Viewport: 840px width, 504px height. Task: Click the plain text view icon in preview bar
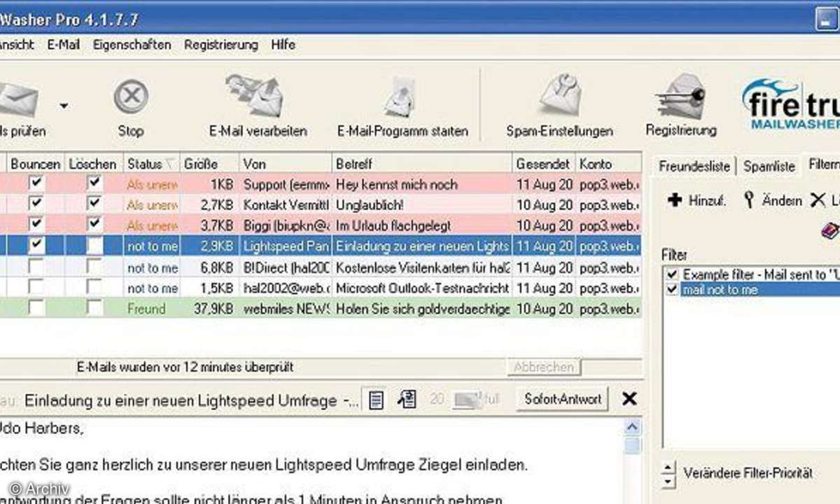pyautogui.click(x=377, y=400)
